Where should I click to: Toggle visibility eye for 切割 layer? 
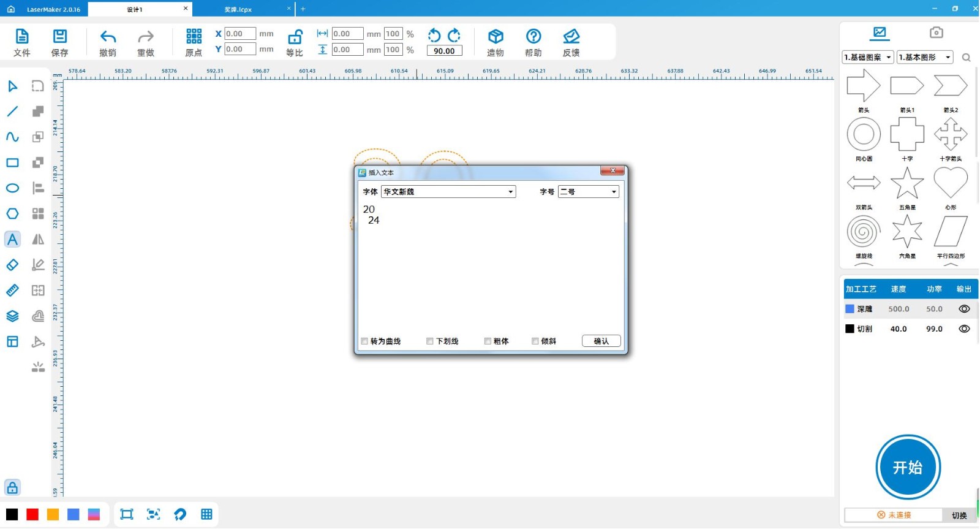(964, 329)
